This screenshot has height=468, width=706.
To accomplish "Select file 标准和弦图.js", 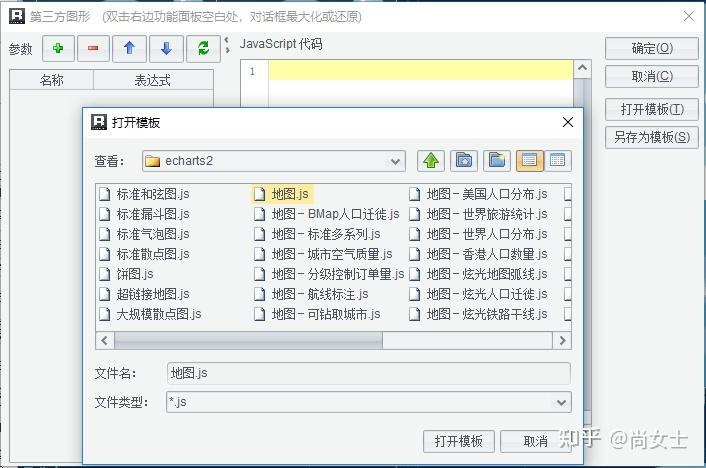I will click(145, 194).
